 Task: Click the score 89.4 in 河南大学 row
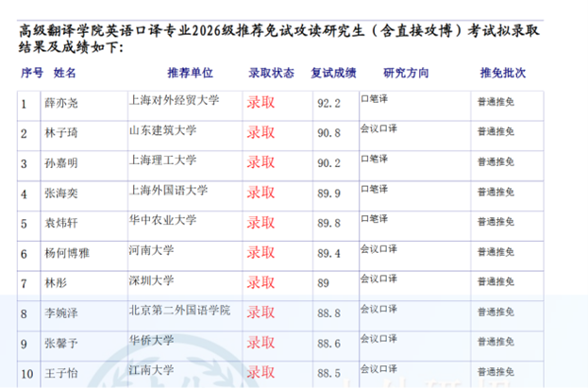tap(327, 253)
